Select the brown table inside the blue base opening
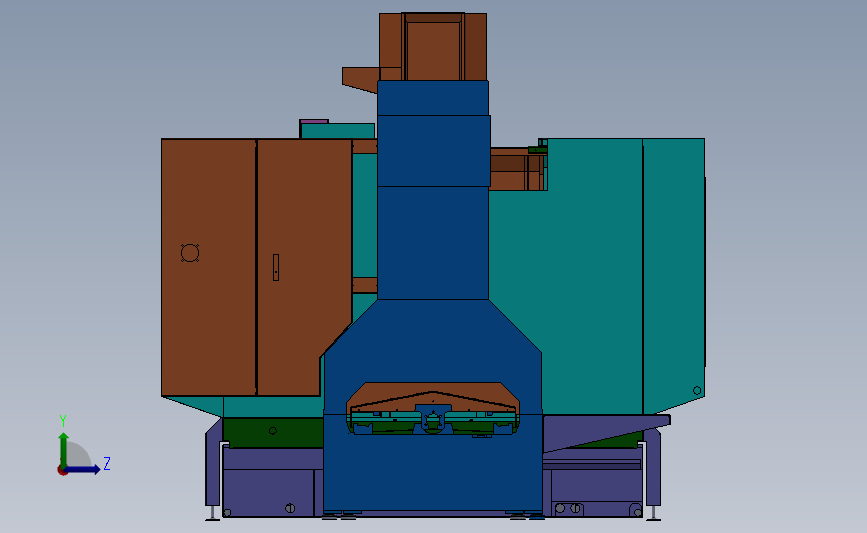Screen dimensions: 867x533 (x=433, y=396)
